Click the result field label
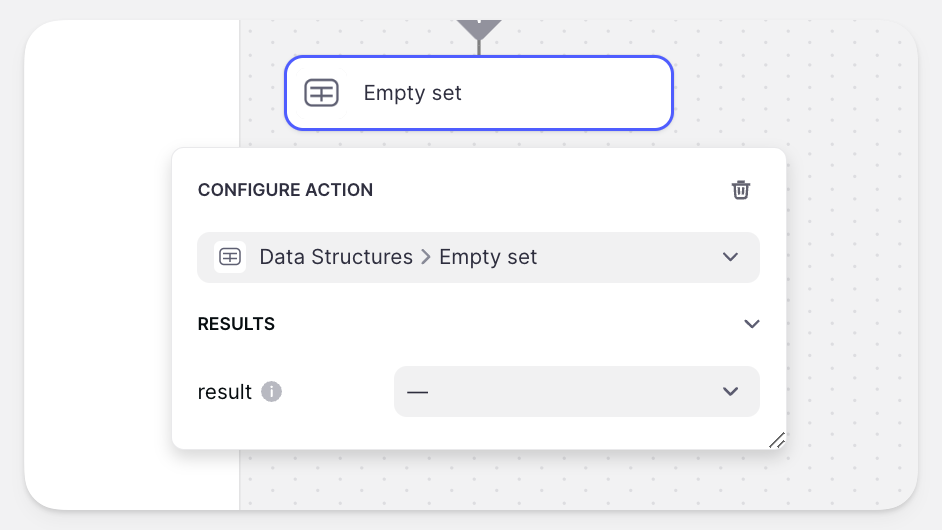942x530 pixels. (x=225, y=392)
